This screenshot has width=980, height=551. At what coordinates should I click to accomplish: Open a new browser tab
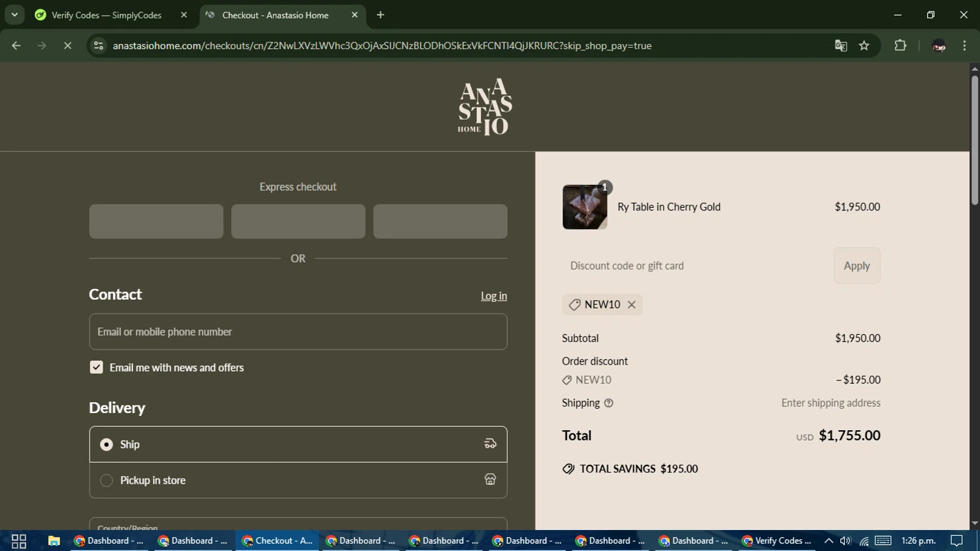[381, 15]
